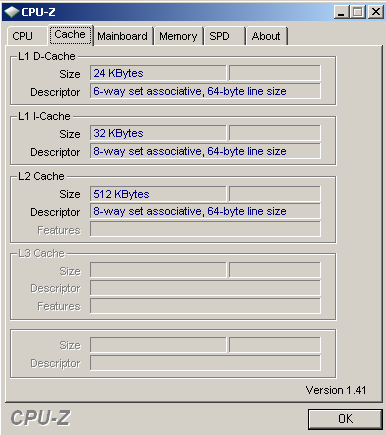This screenshot has width=386, height=435.
Task: Click the CPU-Z title bar icon
Action: [11, 12]
